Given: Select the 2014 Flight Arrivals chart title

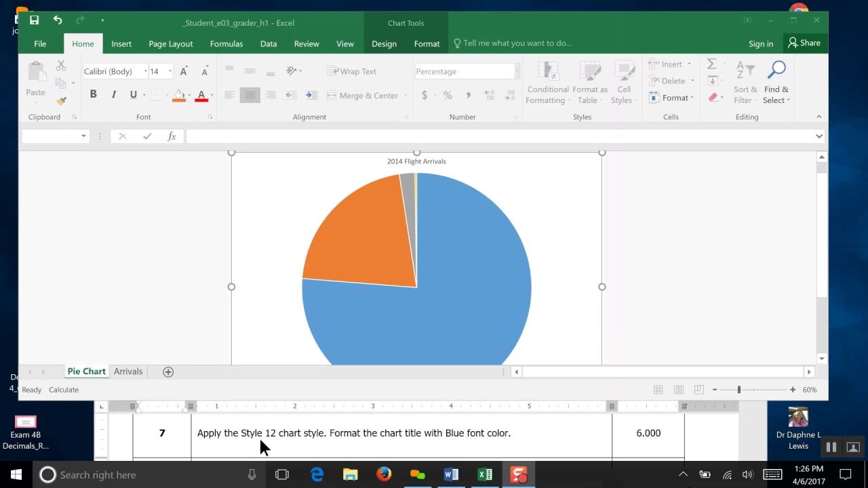Looking at the screenshot, I should 416,161.
